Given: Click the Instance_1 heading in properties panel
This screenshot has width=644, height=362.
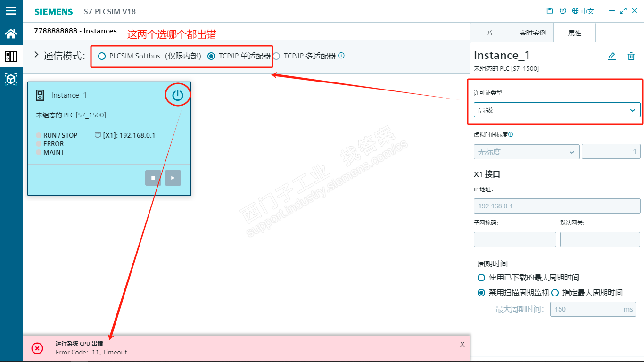Looking at the screenshot, I should 502,55.
